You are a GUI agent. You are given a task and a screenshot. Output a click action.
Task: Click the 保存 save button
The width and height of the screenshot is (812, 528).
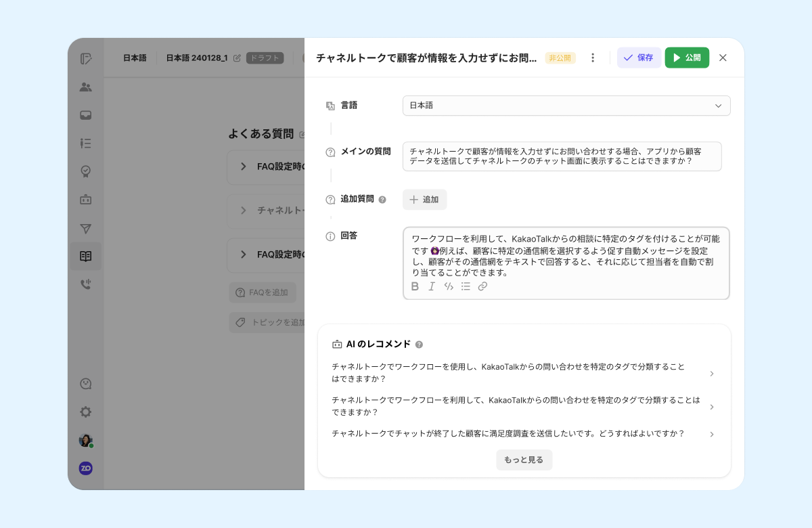[639, 58]
